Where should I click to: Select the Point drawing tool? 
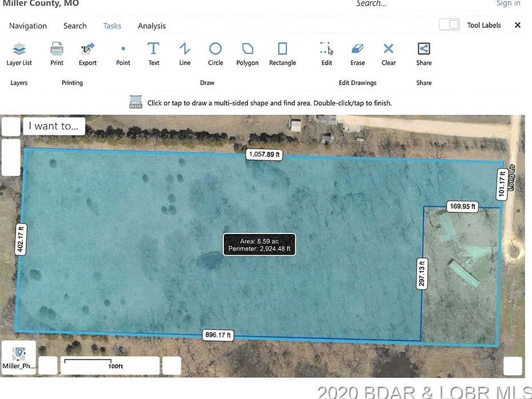point(123,54)
